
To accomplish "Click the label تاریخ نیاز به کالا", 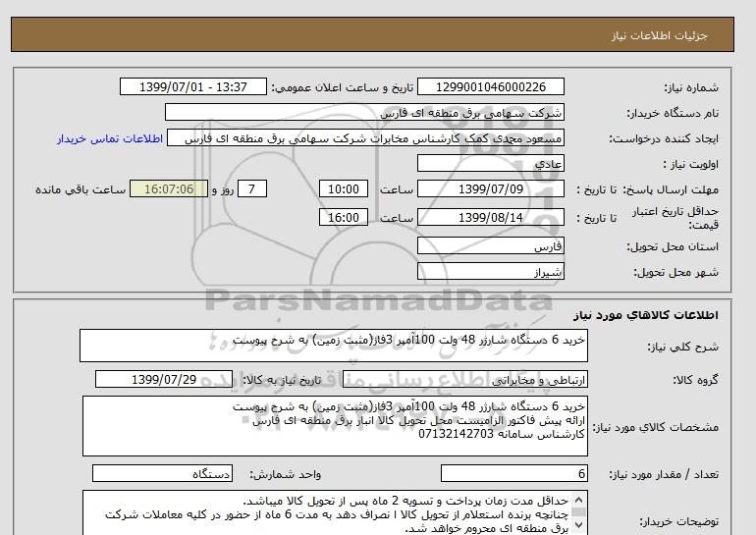I will (282, 380).
